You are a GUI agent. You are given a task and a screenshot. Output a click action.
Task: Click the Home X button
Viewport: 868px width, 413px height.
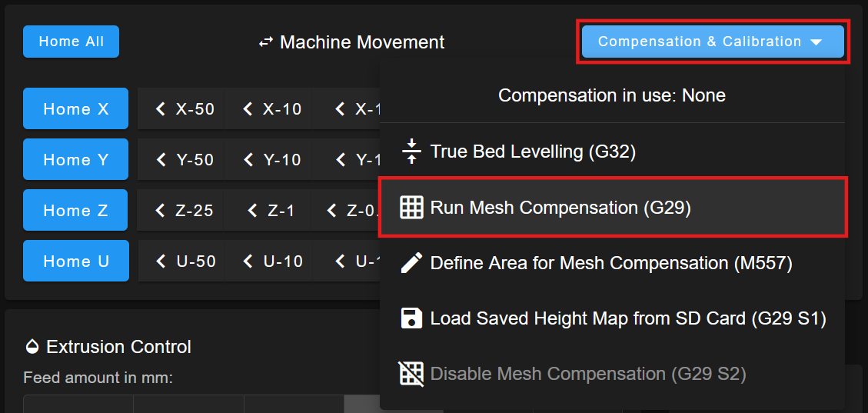(76, 108)
